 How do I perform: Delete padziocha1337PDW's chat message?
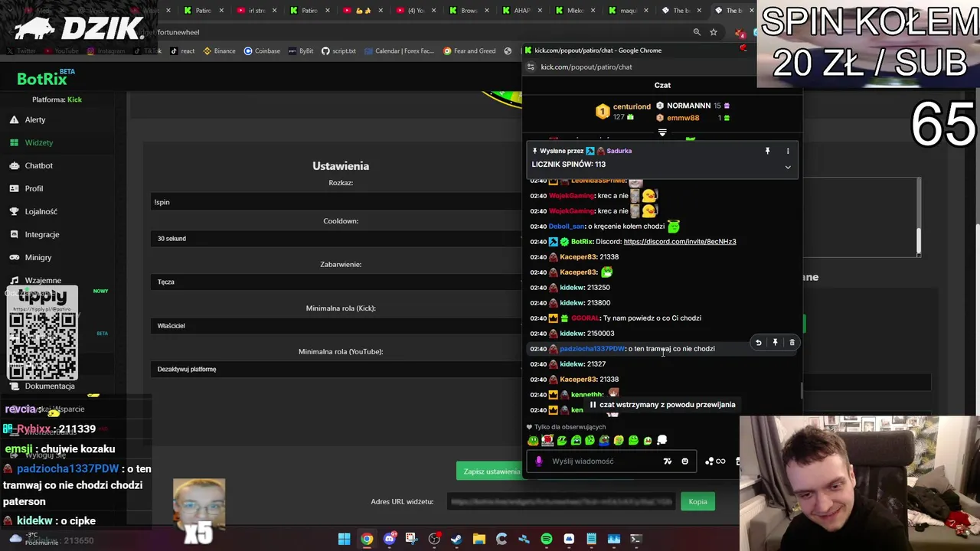pos(792,343)
